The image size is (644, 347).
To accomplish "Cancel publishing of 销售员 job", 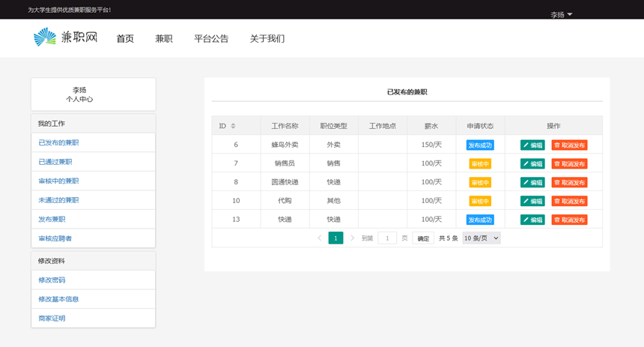I will click(x=569, y=163).
